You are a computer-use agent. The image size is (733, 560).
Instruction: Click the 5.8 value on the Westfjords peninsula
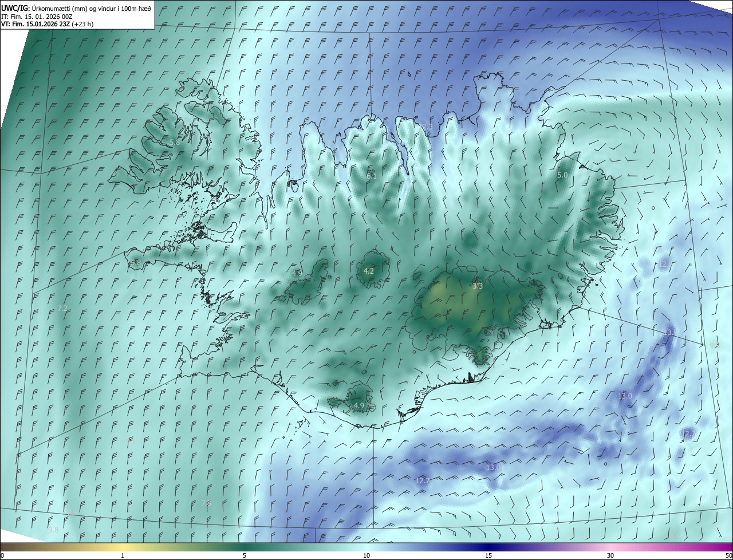(x=175, y=142)
